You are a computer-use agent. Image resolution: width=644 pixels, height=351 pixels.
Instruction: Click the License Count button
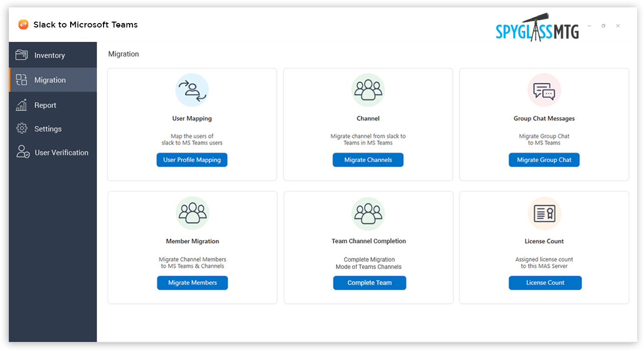(545, 283)
